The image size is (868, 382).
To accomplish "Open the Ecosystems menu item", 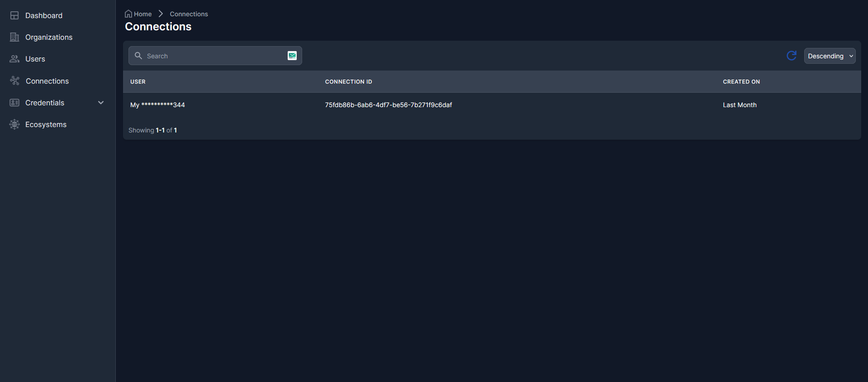I will [x=46, y=124].
